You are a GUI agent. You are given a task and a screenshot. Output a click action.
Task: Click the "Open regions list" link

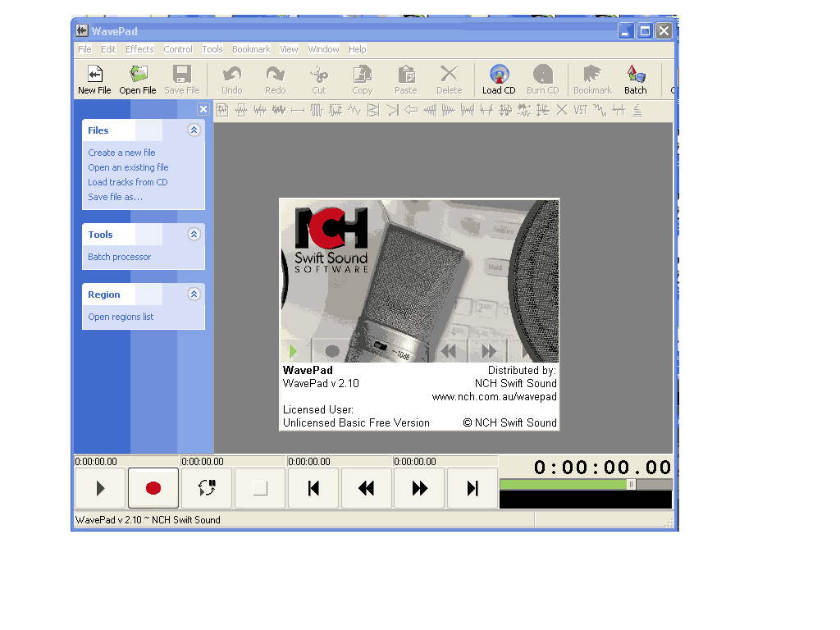tap(121, 317)
